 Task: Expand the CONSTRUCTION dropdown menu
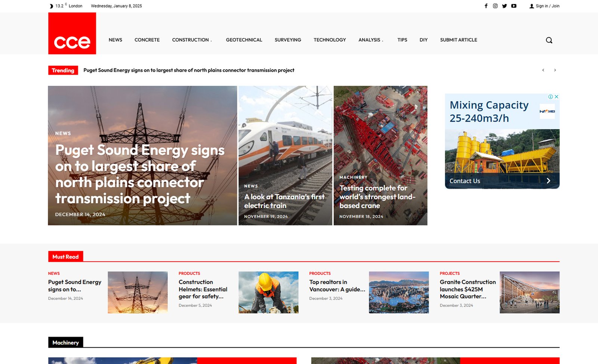pos(192,40)
